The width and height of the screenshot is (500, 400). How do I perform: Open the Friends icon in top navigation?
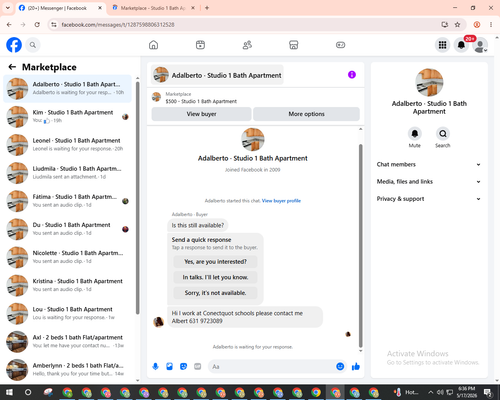point(247,45)
